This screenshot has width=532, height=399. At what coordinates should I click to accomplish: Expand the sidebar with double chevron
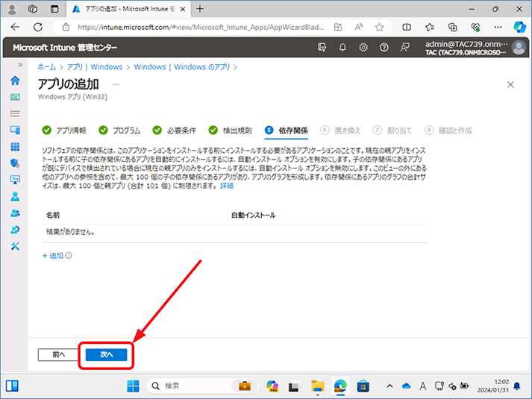tap(20, 65)
